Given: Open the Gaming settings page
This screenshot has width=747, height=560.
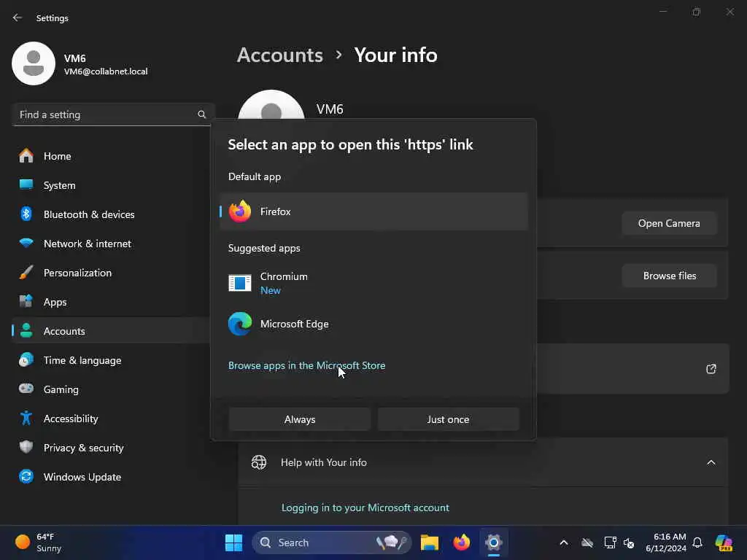Looking at the screenshot, I should tap(111, 389).
